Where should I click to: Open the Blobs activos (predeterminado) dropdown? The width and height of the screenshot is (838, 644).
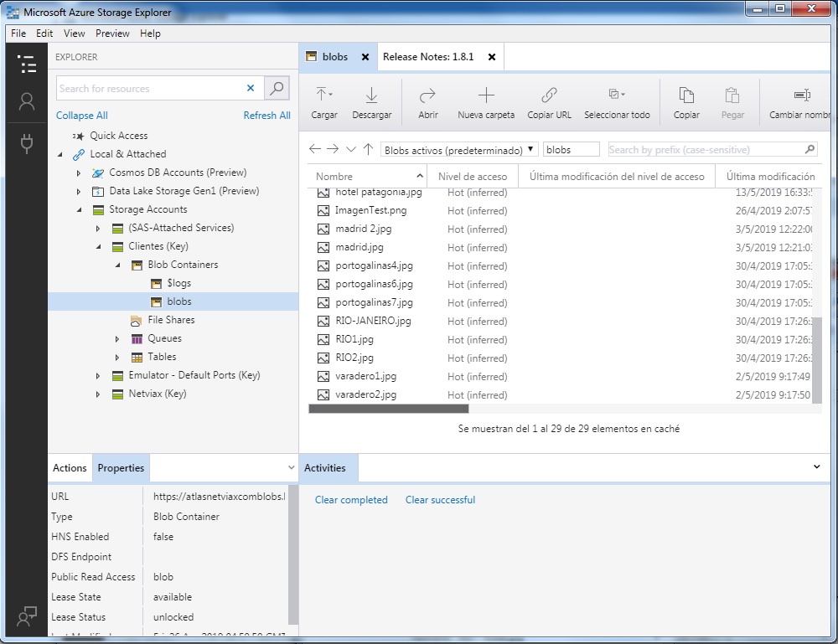pyautogui.click(x=458, y=150)
